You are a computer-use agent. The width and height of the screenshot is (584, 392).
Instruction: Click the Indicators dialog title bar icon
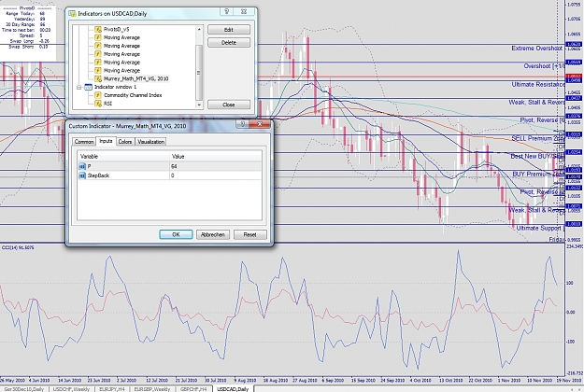[72, 14]
